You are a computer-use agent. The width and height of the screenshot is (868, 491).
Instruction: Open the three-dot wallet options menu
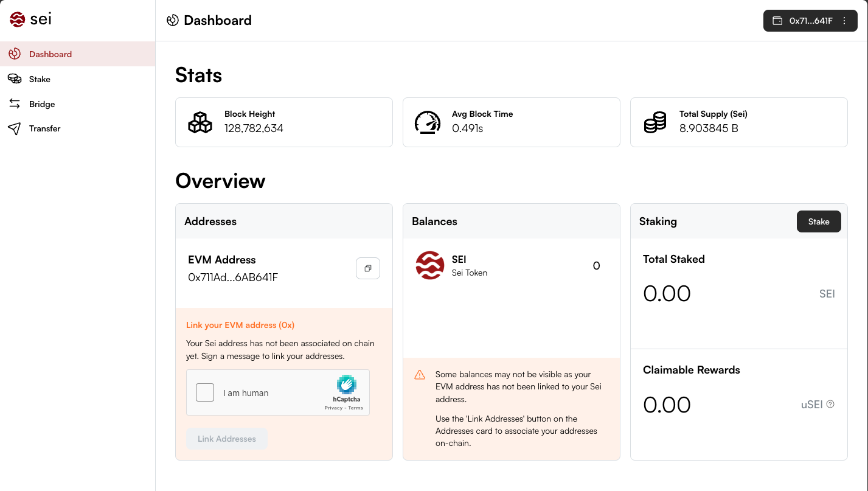point(844,21)
